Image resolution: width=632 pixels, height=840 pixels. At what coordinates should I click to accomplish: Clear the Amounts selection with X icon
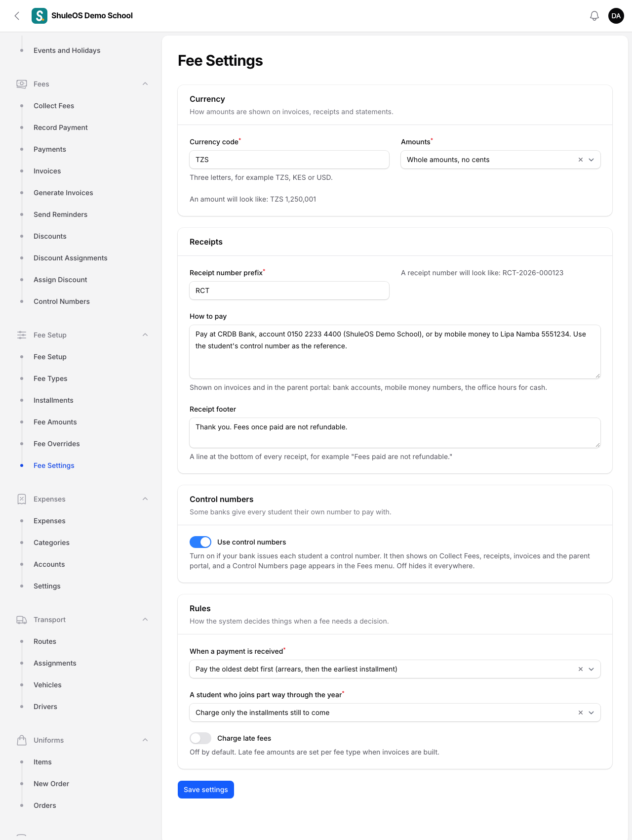(581, 160)
